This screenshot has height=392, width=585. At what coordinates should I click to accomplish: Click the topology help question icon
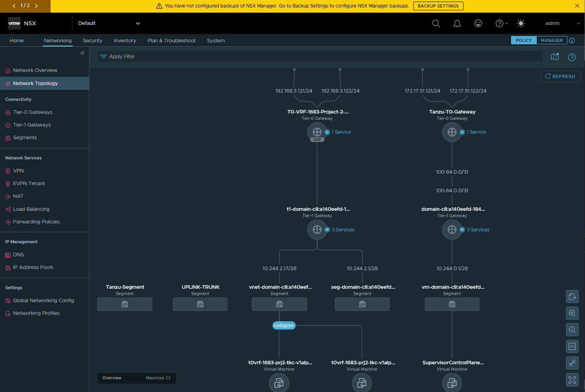(x=572, y=57)
